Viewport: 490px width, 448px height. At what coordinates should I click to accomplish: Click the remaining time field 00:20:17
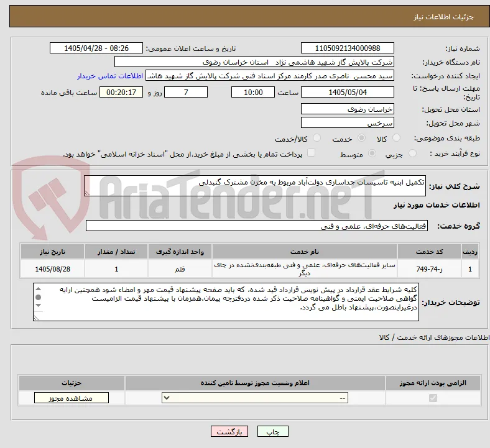pos(121,93)
